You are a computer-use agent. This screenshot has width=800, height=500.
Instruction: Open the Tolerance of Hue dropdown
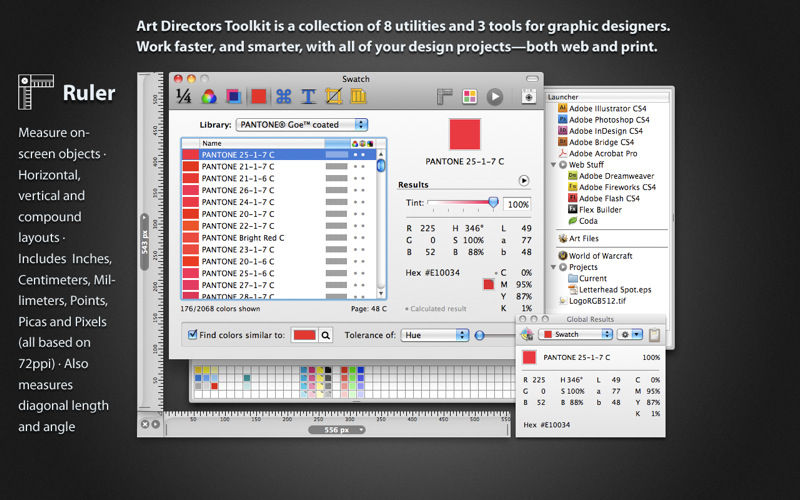[435, 335]
